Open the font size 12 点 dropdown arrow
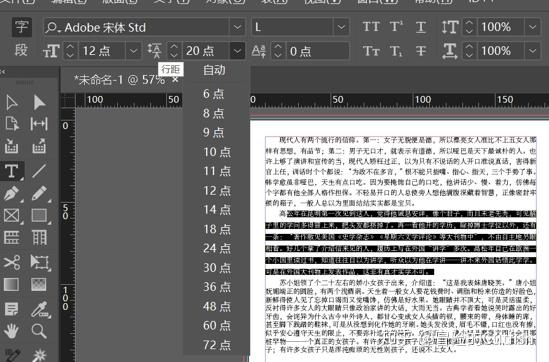 coord(133,51)
